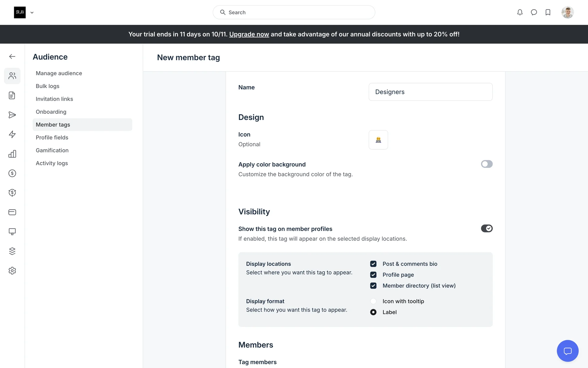Screen dimensions: 588x368
Task: Click the back arrow in sidebar
Action: (x=12, y=56)
